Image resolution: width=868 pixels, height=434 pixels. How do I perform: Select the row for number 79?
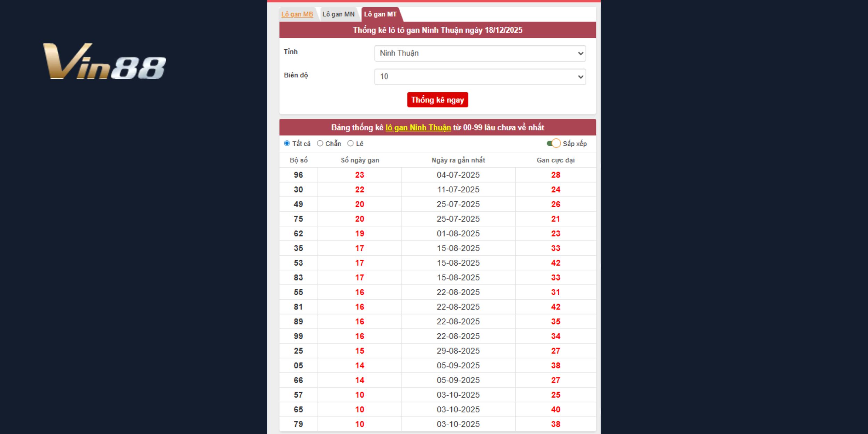pos(299,424)
